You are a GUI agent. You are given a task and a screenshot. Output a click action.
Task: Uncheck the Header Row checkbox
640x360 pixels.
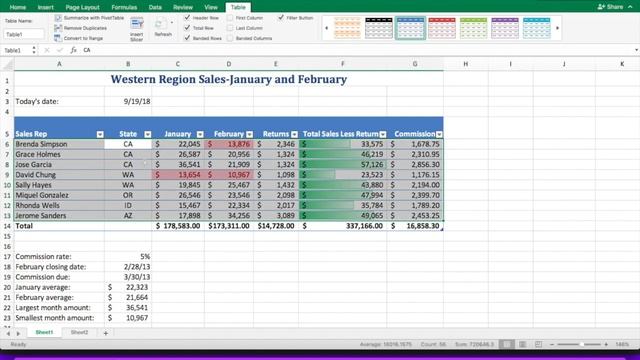click(x=187, y=18)
